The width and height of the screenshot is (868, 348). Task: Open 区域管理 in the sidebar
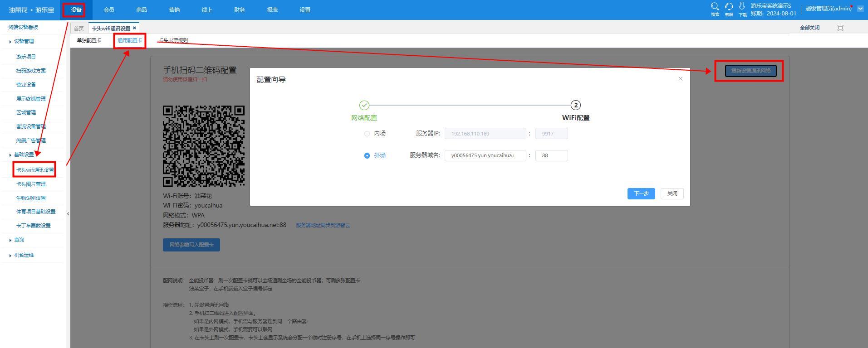click(26, 112)
